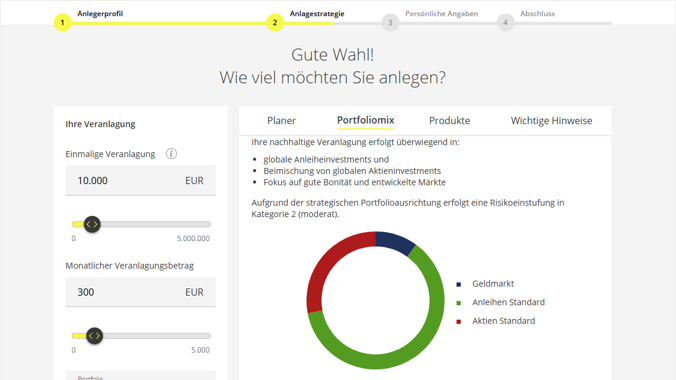Image resolution: width=676 pixels, height=380 pixels.
Task: Click the Monatlicher Veranlagungsbetrag label
Action: coord(130,266)
